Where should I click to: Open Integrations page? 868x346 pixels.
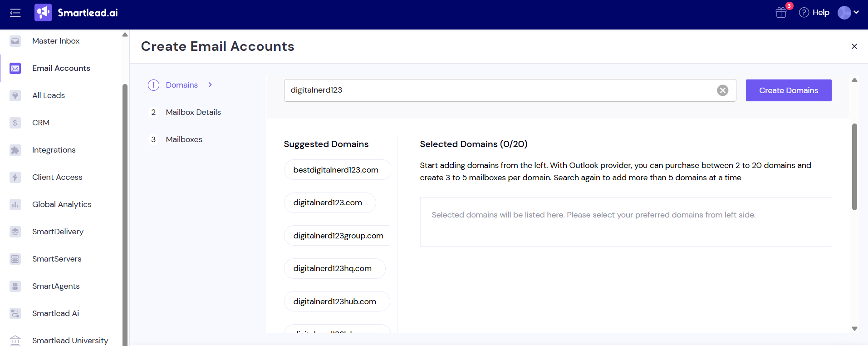coord(54,150)
